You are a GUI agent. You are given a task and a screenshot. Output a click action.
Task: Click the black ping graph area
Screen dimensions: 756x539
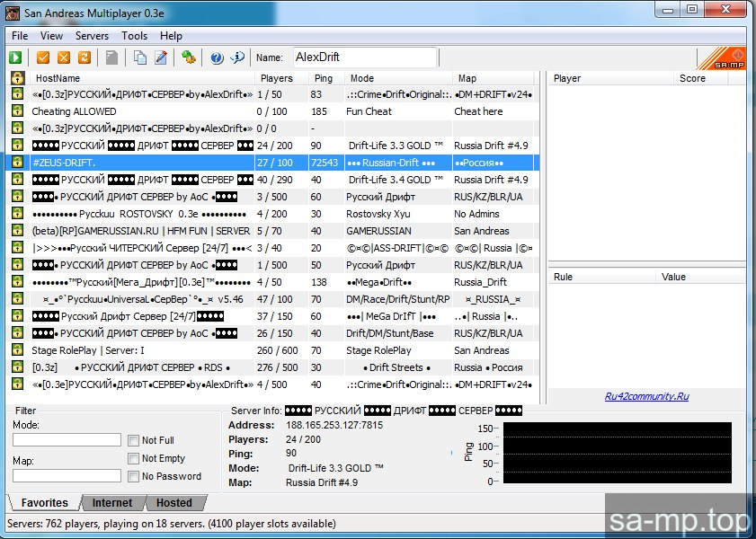[618, 453]
